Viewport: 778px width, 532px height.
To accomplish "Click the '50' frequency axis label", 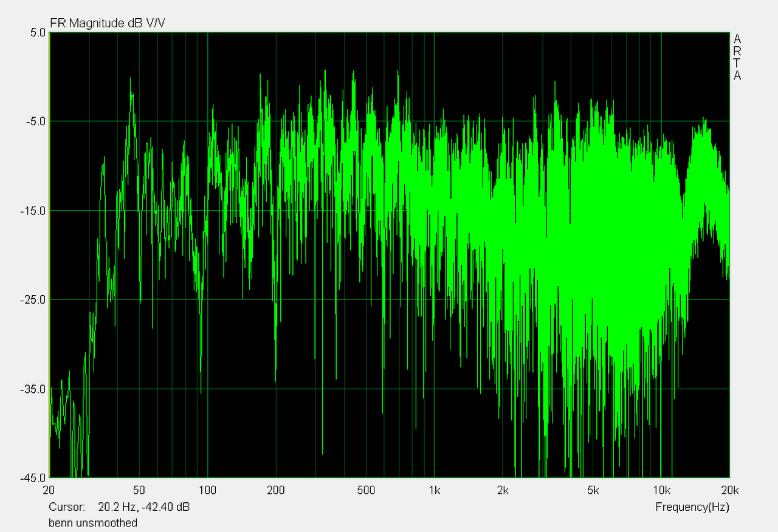I will [139, 491].
